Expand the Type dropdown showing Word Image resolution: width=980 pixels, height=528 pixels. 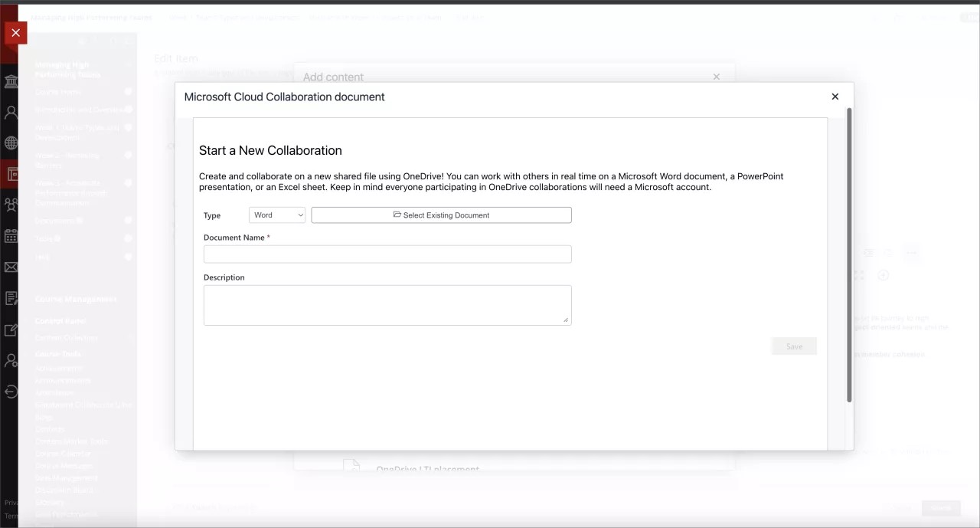[x=277, y=215]
